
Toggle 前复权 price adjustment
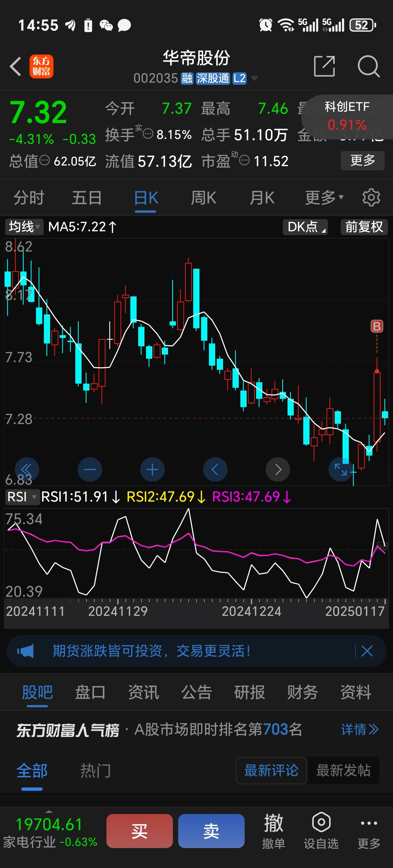click(365, 227)
